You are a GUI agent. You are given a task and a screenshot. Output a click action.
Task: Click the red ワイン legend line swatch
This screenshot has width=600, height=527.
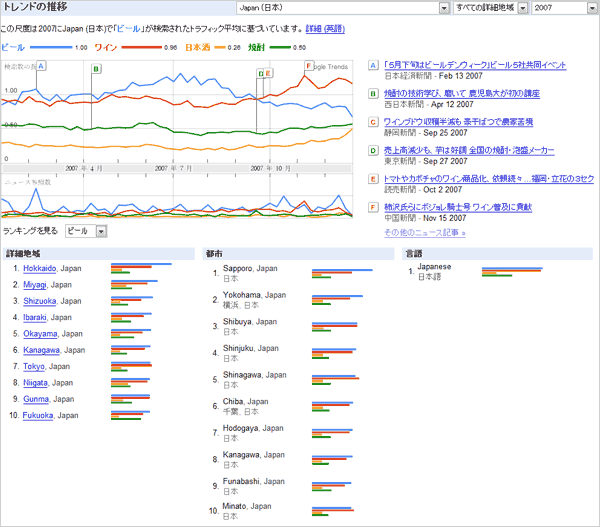[142, 47]
